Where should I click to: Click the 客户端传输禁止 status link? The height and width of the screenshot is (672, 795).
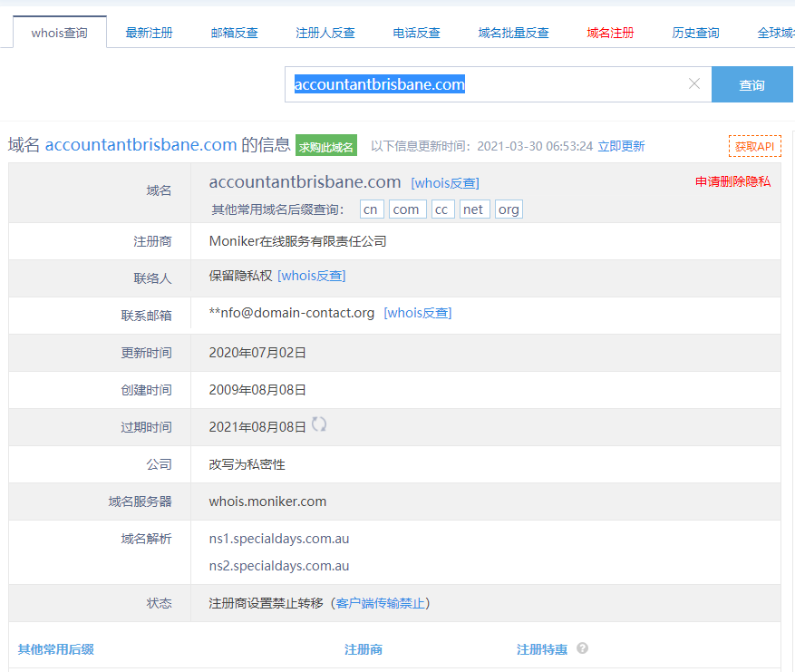(381, 603)
